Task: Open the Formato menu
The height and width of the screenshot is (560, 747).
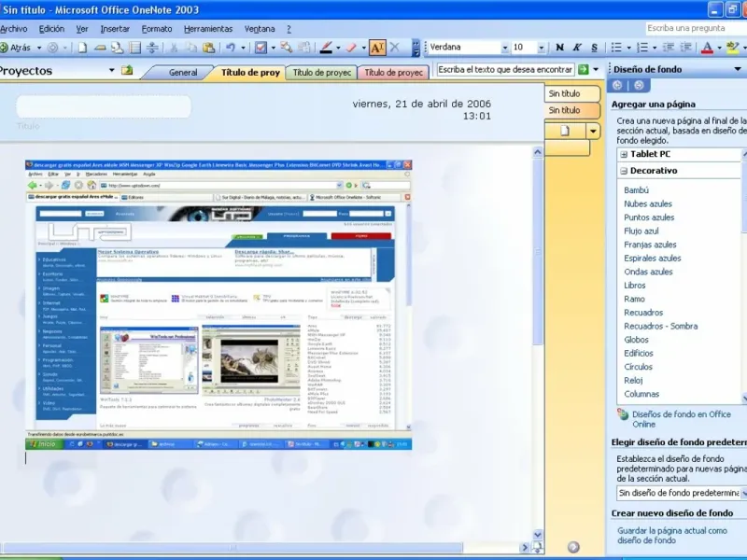Action: pos(157,29)
